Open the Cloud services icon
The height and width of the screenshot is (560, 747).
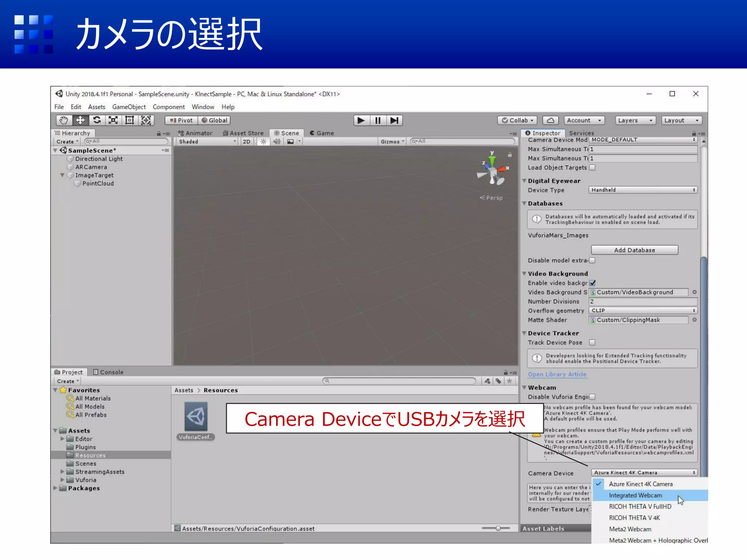pyautogui.click(x=551, y=120)
